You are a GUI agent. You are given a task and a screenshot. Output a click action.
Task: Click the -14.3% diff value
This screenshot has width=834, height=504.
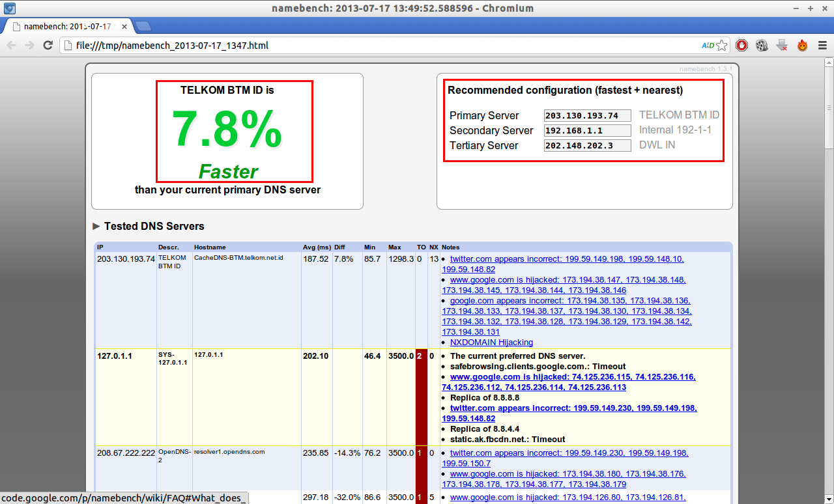coord(347,453)
